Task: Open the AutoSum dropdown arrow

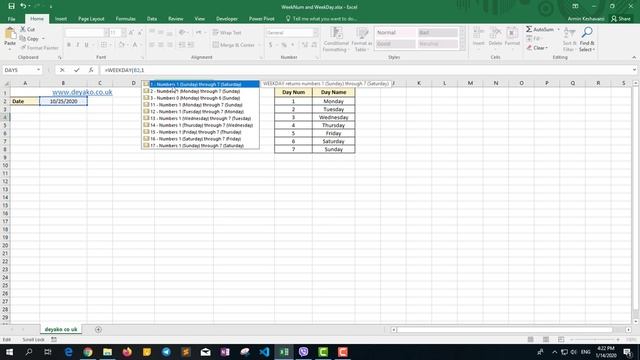Action: click(558, 29)
